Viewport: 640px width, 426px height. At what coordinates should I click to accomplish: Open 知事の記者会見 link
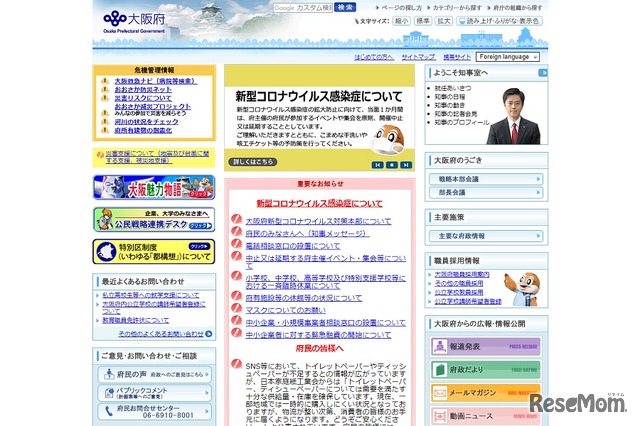click(456, 114)
